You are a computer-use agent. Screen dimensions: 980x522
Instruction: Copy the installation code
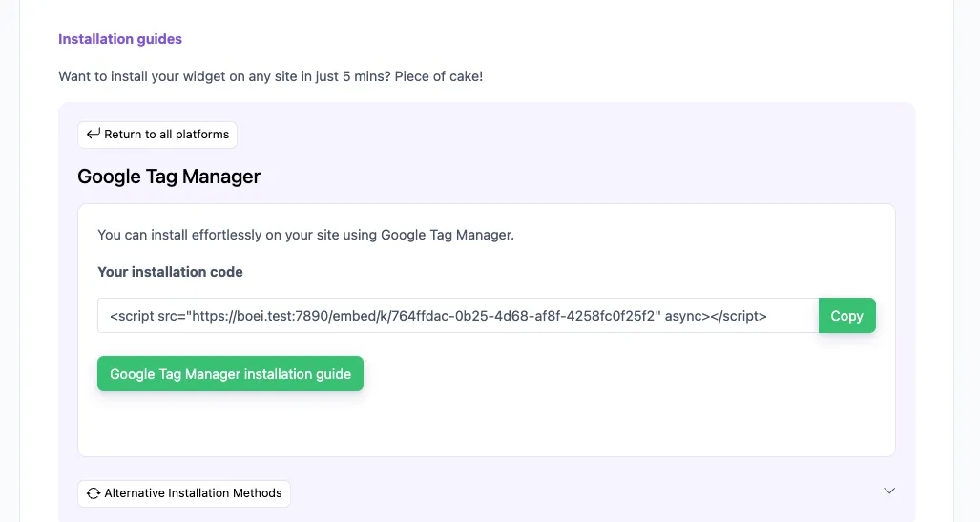[x=846, y=316]
